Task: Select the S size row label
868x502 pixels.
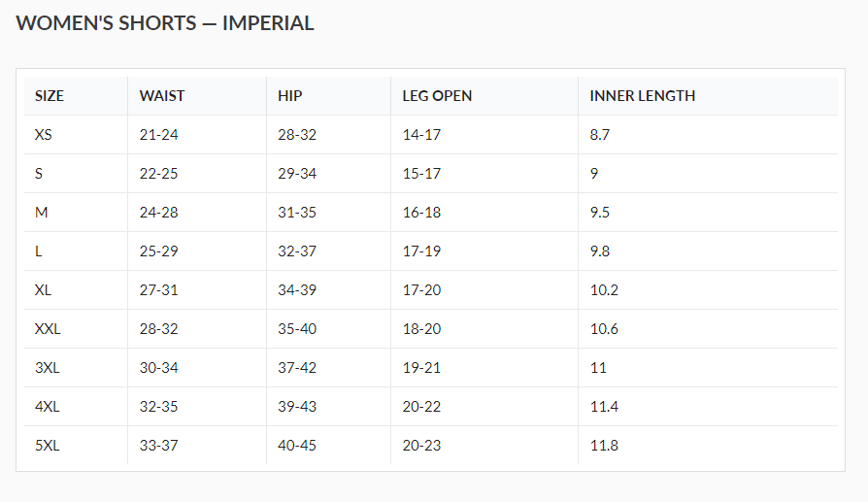Action: point(39,174)
